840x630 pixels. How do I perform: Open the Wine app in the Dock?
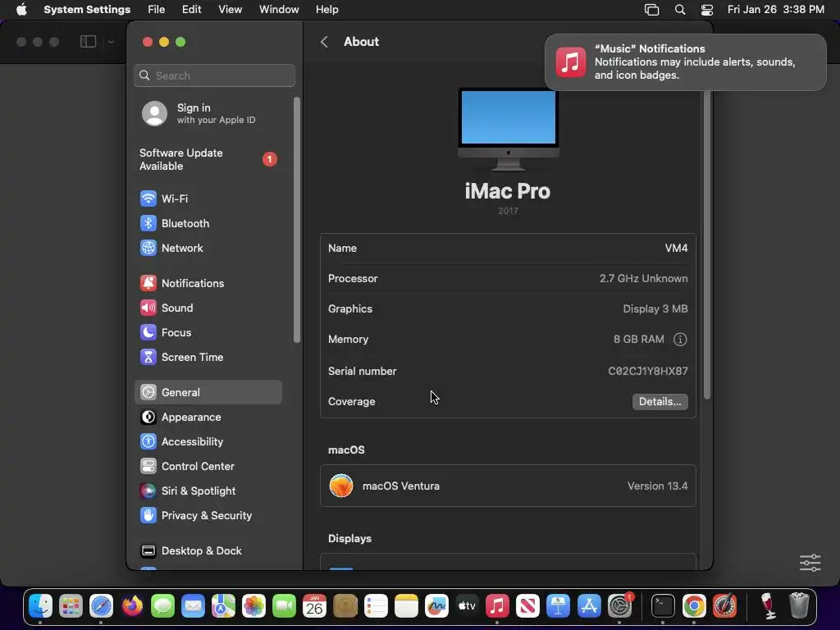click(x=768, y=606)
